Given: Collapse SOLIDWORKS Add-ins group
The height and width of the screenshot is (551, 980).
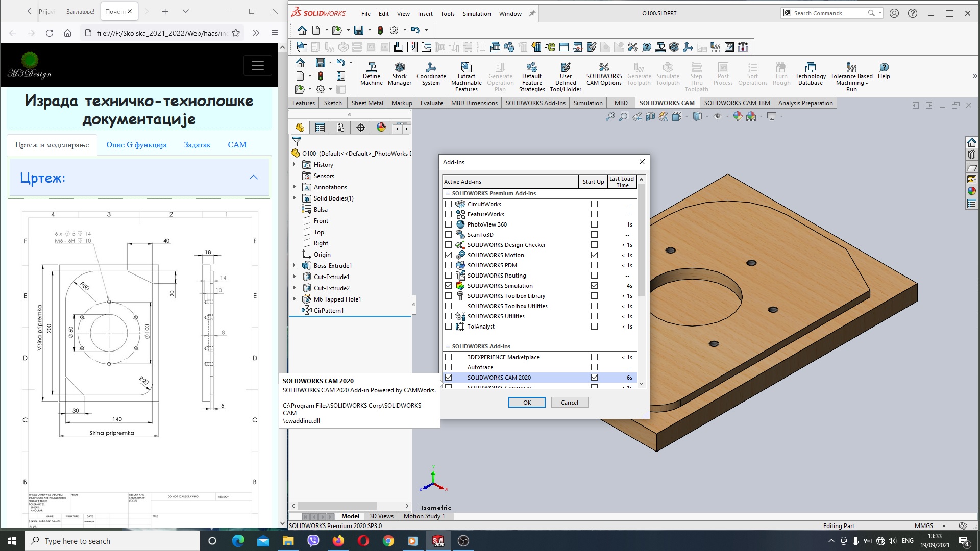Looking at the screenshot, I should pyautogui.click(x=448, y=346).
